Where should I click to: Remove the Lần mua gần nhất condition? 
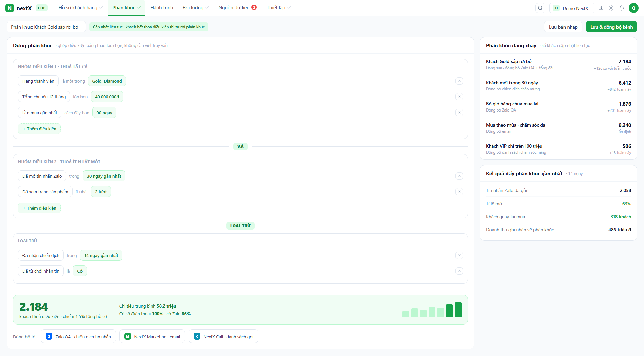point(459,113)
